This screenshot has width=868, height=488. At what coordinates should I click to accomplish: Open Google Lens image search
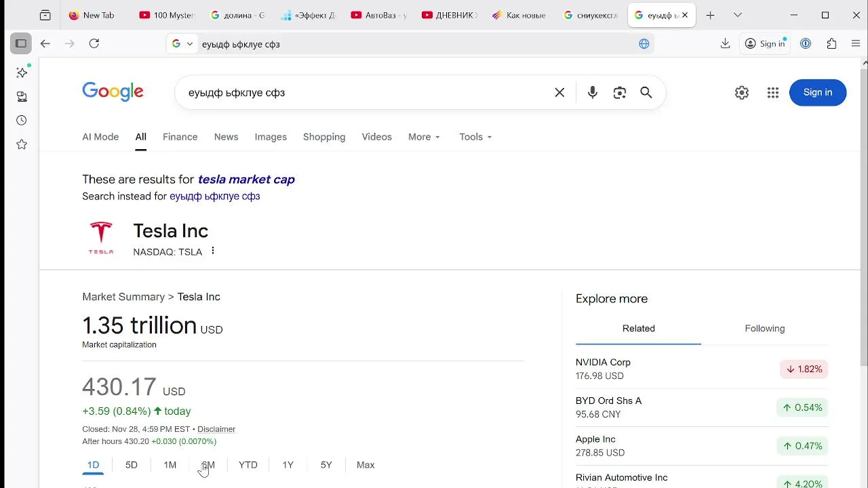point(619,93)
